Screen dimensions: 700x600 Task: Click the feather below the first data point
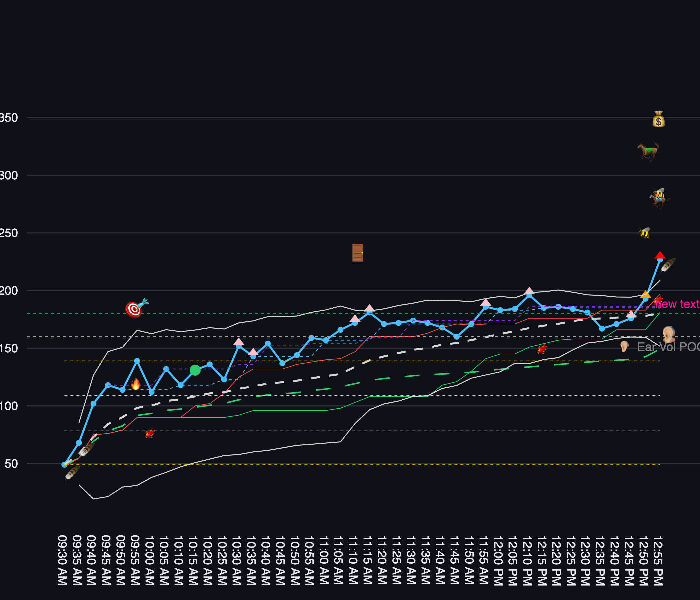[72, 472]
